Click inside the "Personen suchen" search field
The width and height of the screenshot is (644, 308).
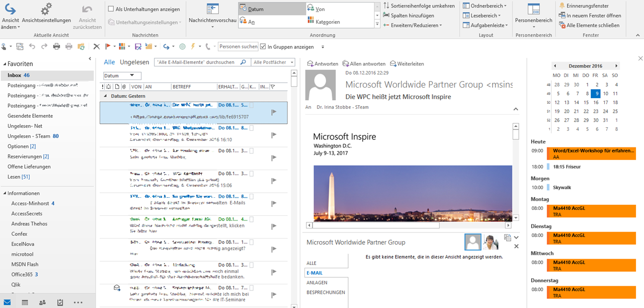238,46
